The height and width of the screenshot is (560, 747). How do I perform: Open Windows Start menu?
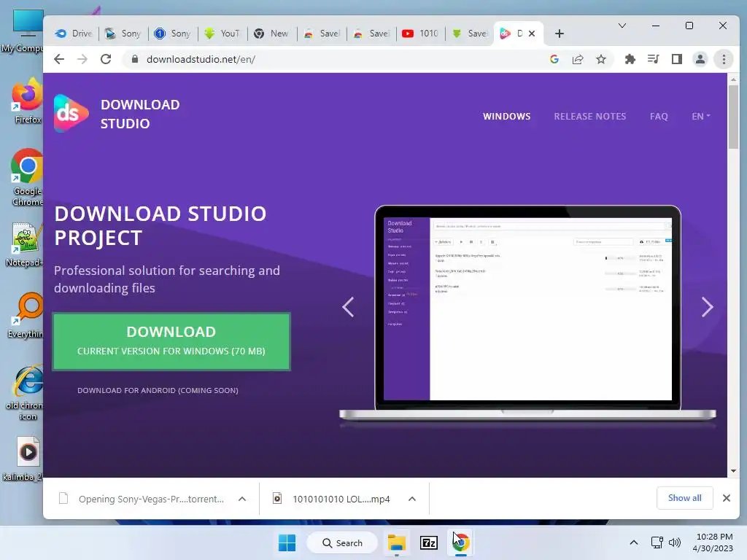tap(287, 542)
